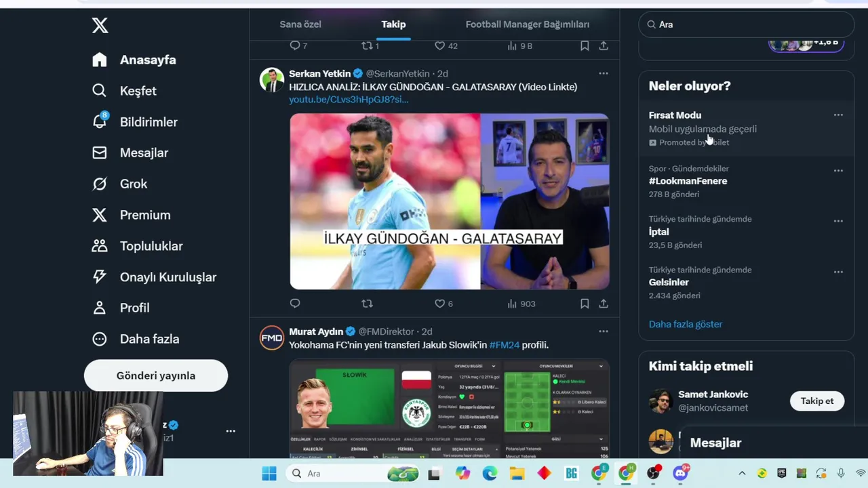Share Serkan Yetkin post
868x488 pixels.
click(x=604, y=304)
